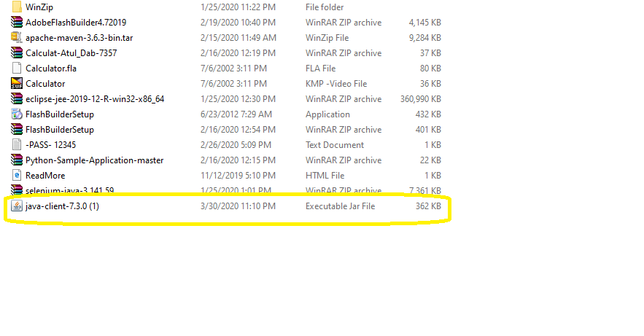The height and width of the screenshot is (336, 644).
Task: Click the size "4,145 KB"
Action: [x=424, y=22]
